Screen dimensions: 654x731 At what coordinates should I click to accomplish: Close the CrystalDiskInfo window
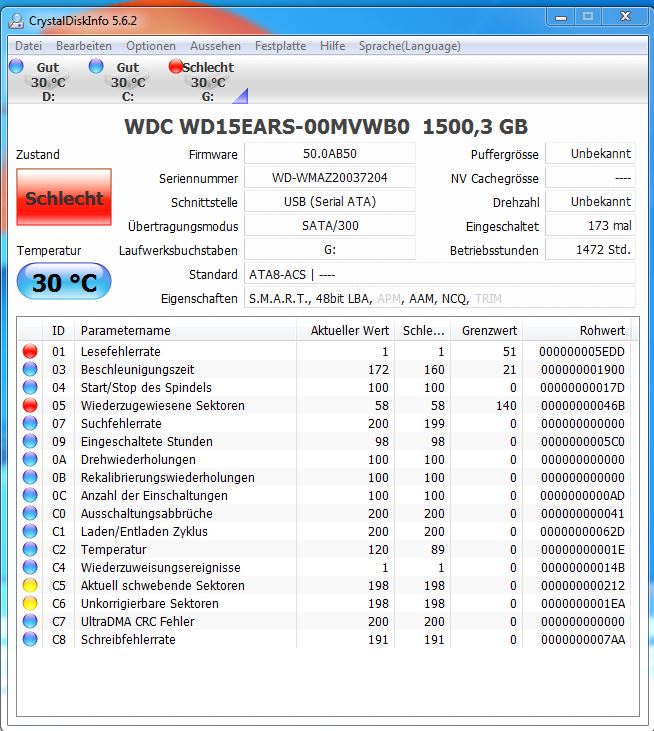point(625,18)
